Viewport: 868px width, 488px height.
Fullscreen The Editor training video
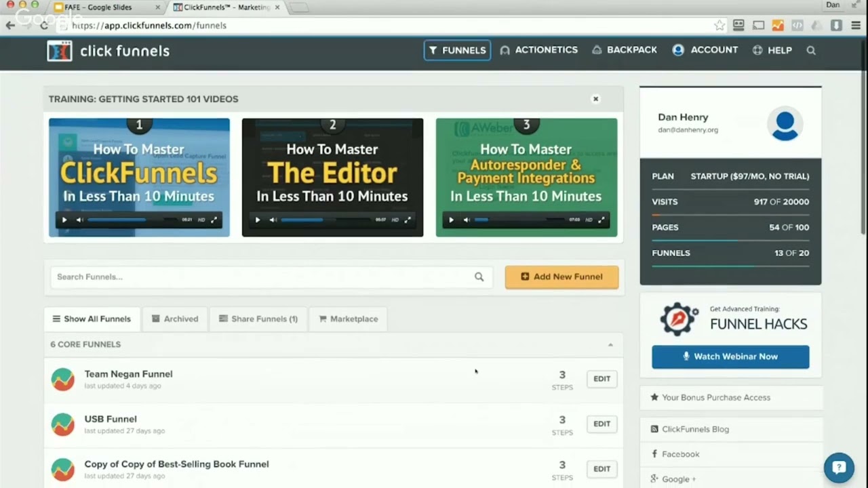408,220
